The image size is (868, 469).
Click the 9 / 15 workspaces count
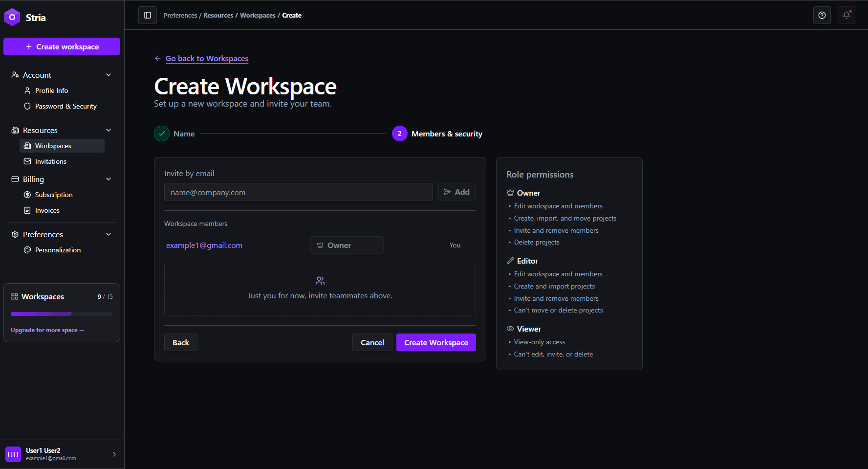coord(105,296)
